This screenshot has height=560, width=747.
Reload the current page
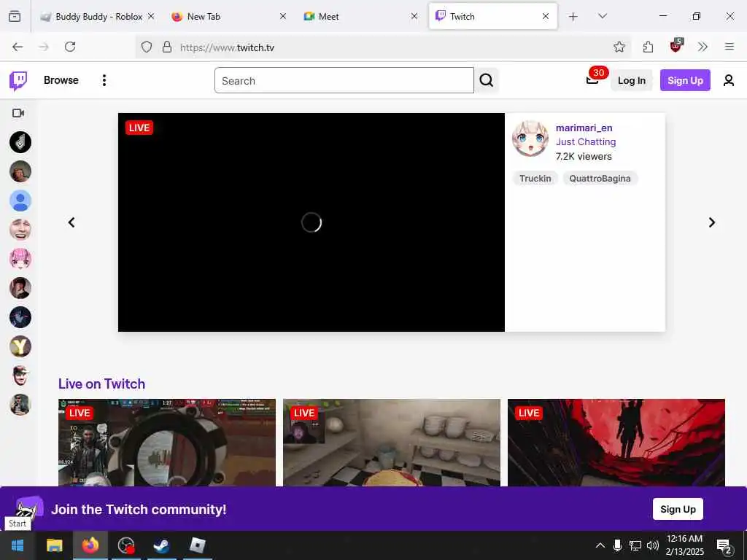pos(70,47)
